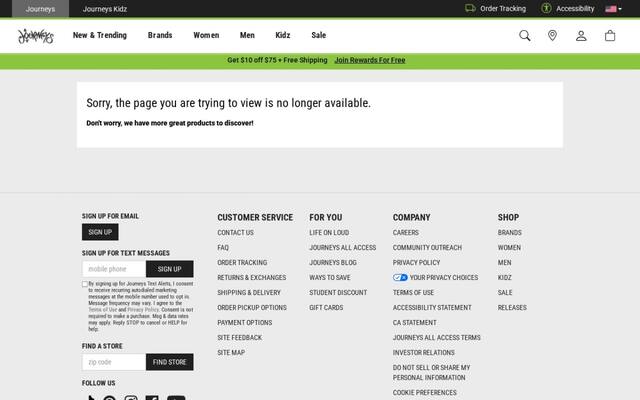Viewport: 640px width, 400px height.
Task: Open Kidz link under Shop
Action: (x=504, y=278)
